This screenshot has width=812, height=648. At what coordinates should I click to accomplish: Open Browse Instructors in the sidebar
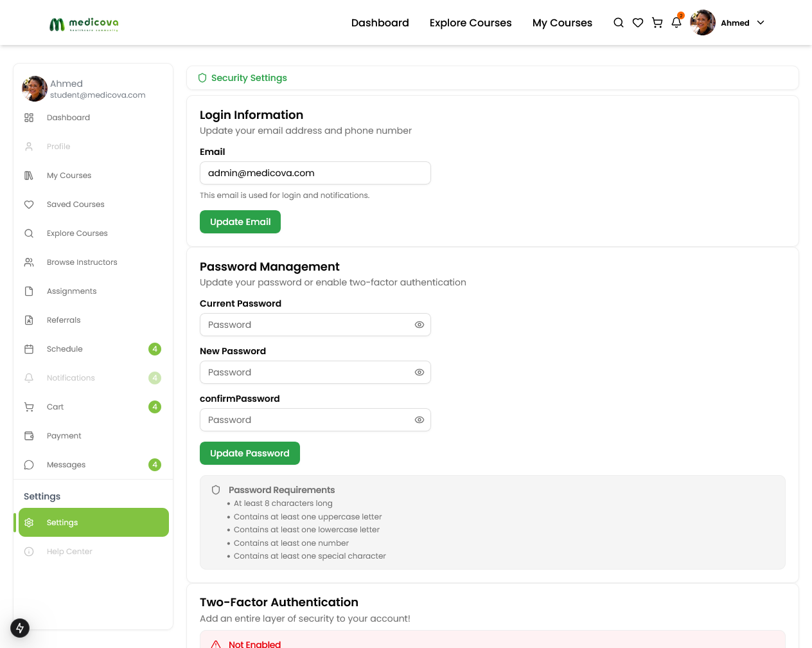click(x=94, y=262)
